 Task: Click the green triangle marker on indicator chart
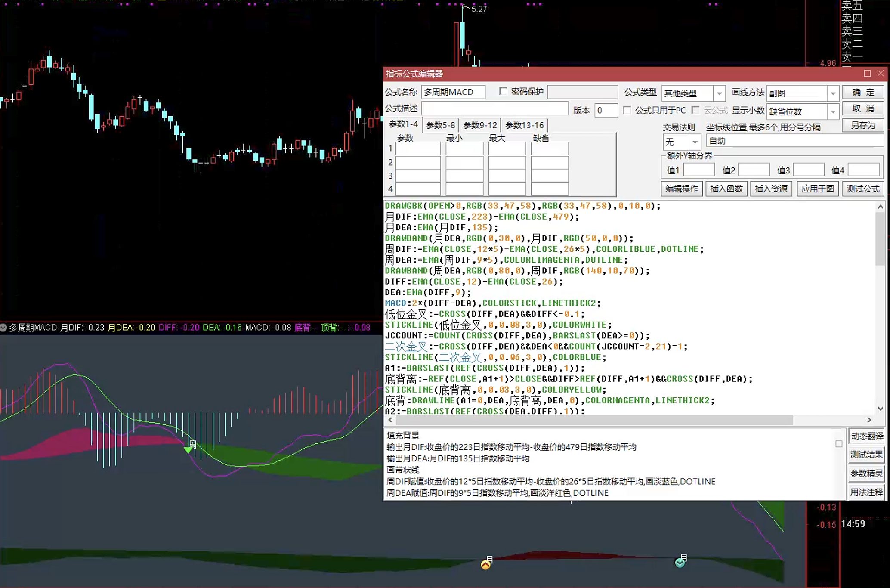188,449
